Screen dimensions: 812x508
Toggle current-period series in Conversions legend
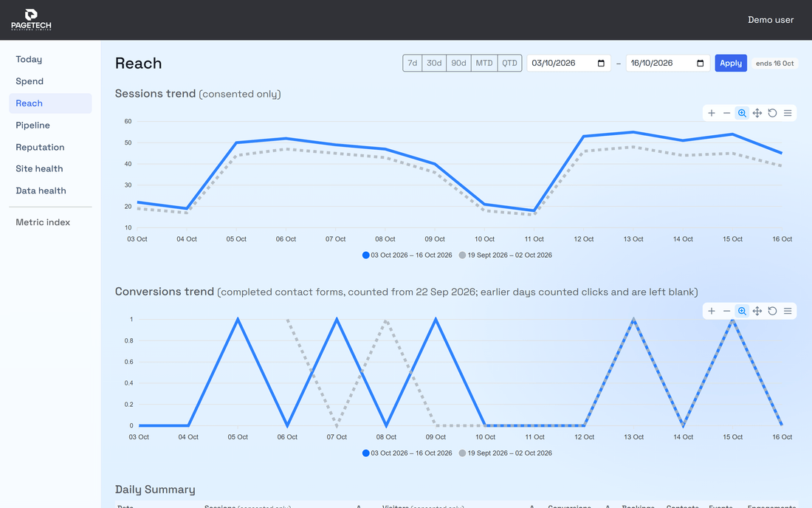click(407, 453)
